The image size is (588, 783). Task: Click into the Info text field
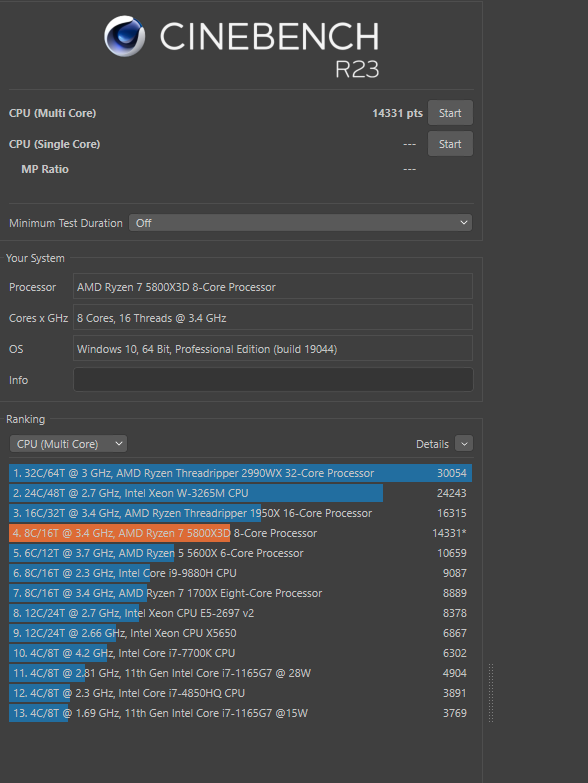(x=273, y=380)
